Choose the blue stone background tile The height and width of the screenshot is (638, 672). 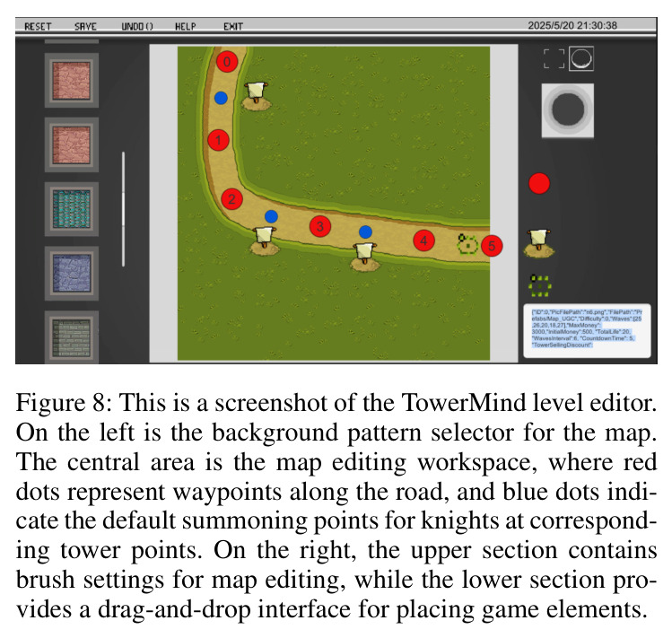pyautogui.click(x=72, y=274)
